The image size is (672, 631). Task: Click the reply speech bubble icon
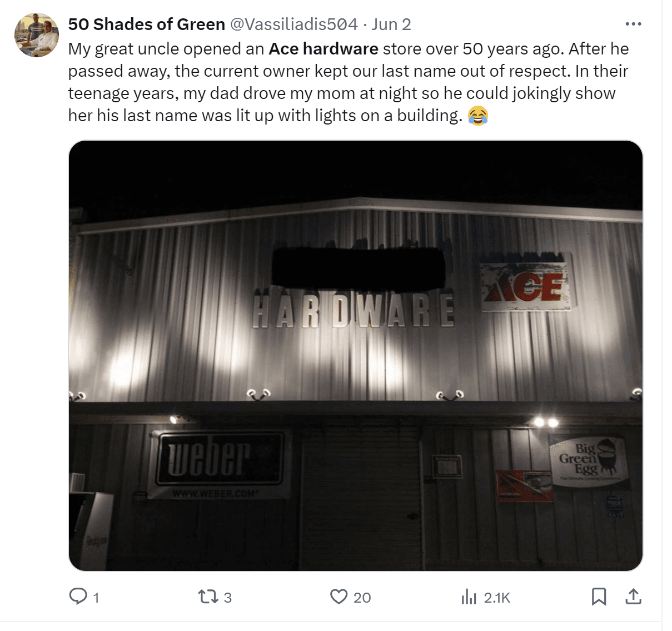click(x=78, y=597)
